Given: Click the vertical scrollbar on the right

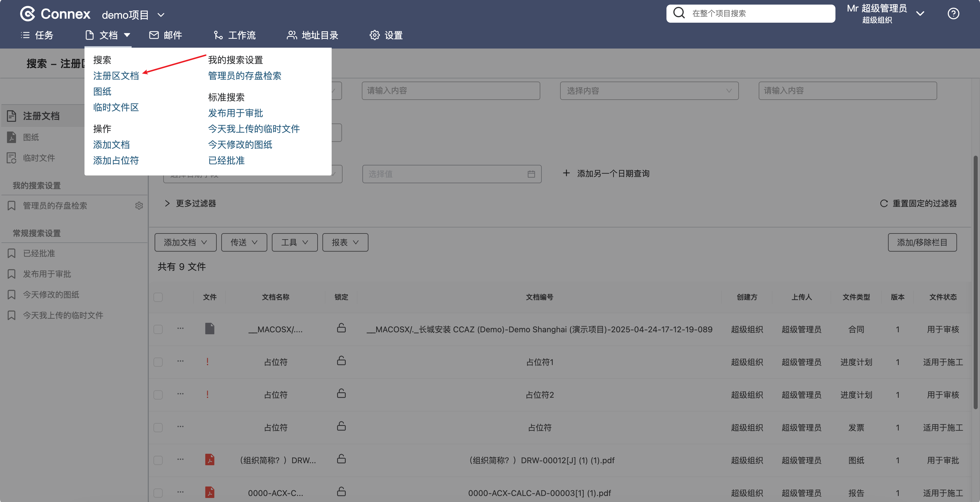Looking at the screenshot, I should tap(975, 281).
